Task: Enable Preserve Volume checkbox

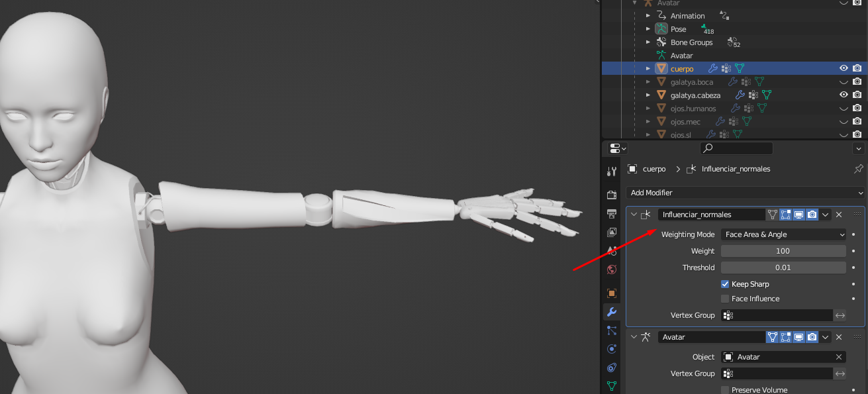Action: [725, 390]
